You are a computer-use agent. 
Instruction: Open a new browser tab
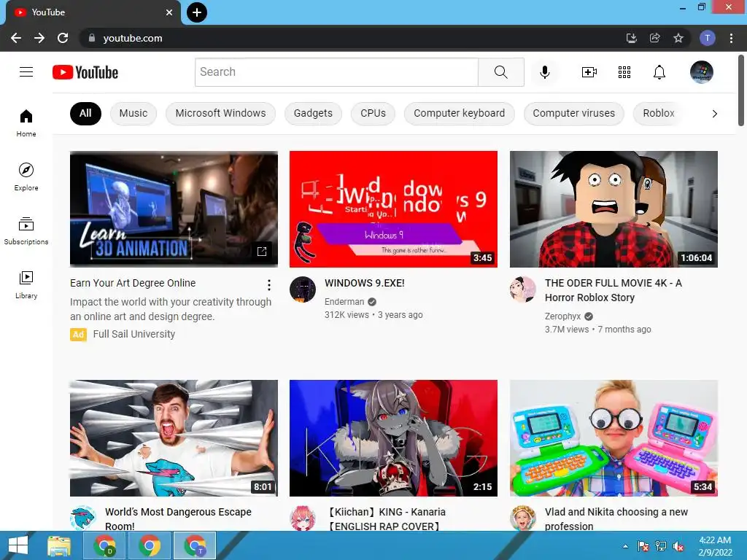click(197, 12)
